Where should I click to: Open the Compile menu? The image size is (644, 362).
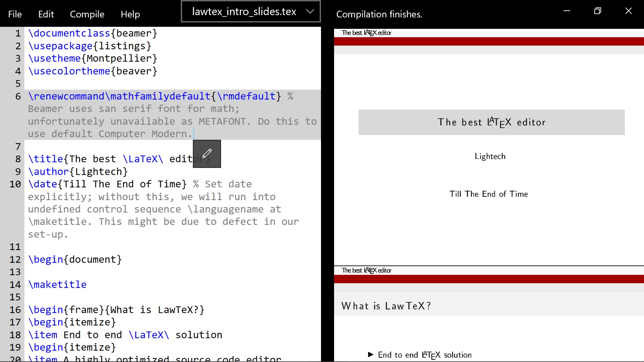tap(87, 14)
